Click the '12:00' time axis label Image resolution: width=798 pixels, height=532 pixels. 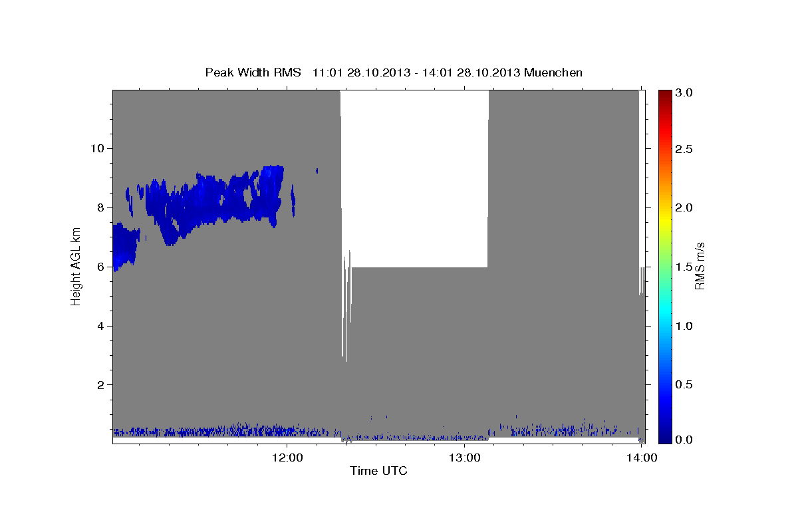coord(288,458)
